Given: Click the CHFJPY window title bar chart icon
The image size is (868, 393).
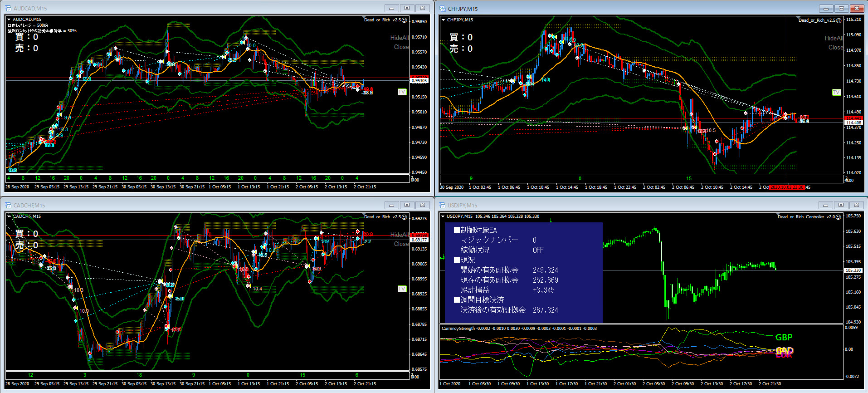Looking at the screenshot, I should [442, 9].
